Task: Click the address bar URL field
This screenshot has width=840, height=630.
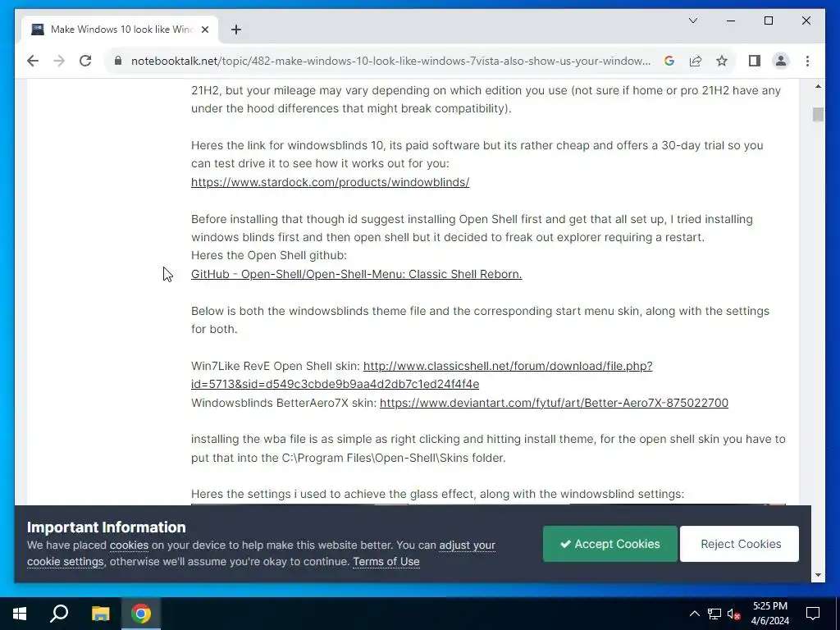Action: click(391, 61)
